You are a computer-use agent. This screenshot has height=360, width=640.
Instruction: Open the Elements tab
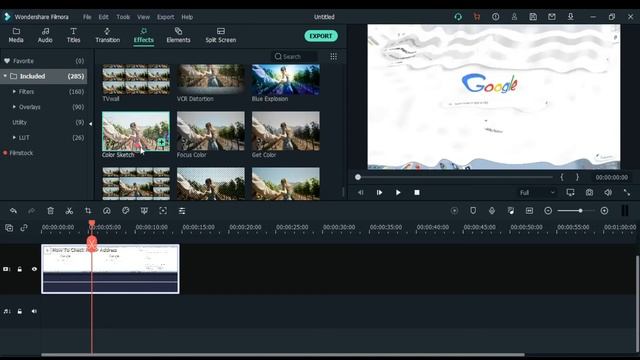[x=178, y=36]
